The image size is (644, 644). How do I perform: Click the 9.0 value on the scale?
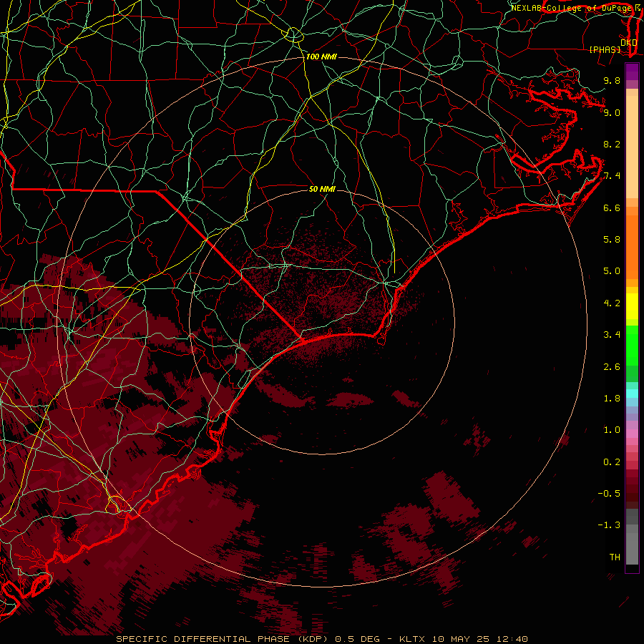[612, 112]
